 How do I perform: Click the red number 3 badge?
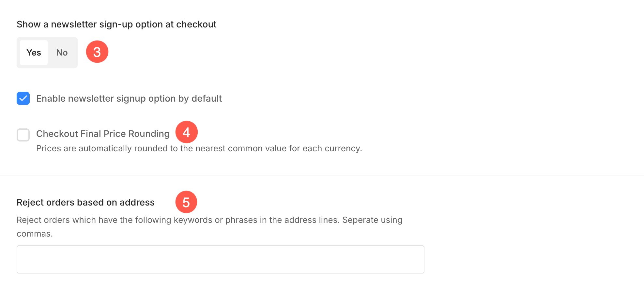tap(97, 52)
